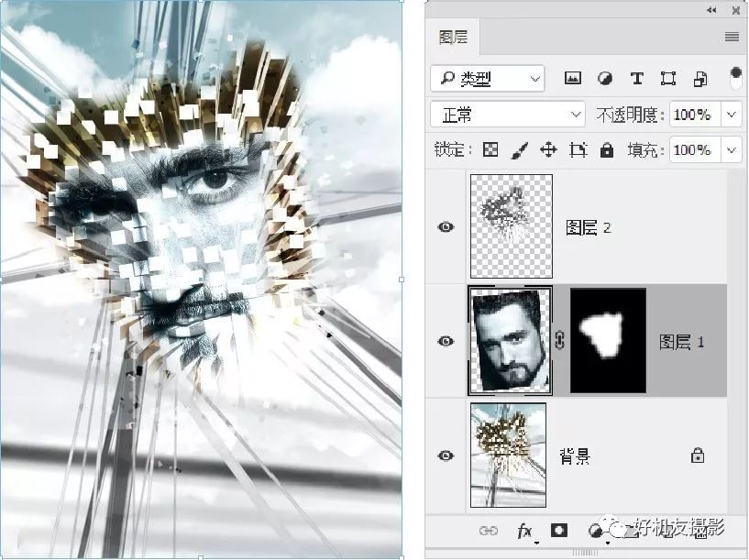
Task: Filter for smart objects icon
Action: tap(700, 79)
